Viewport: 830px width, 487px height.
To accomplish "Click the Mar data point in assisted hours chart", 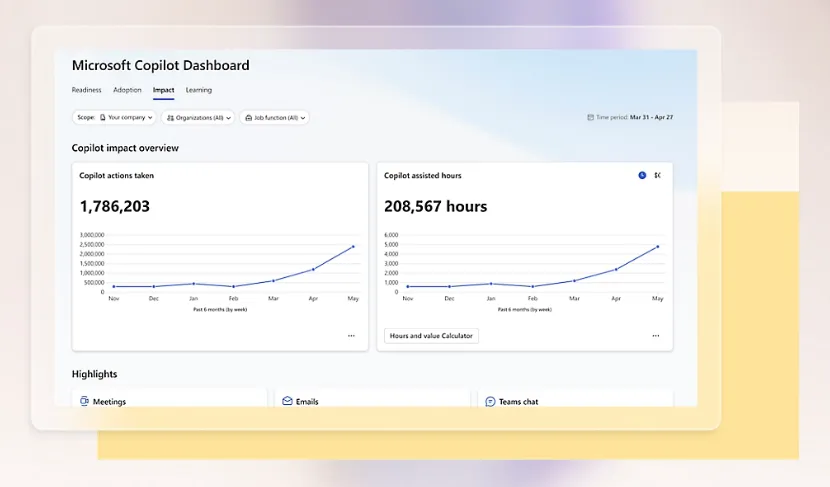I will coord(574,281).
